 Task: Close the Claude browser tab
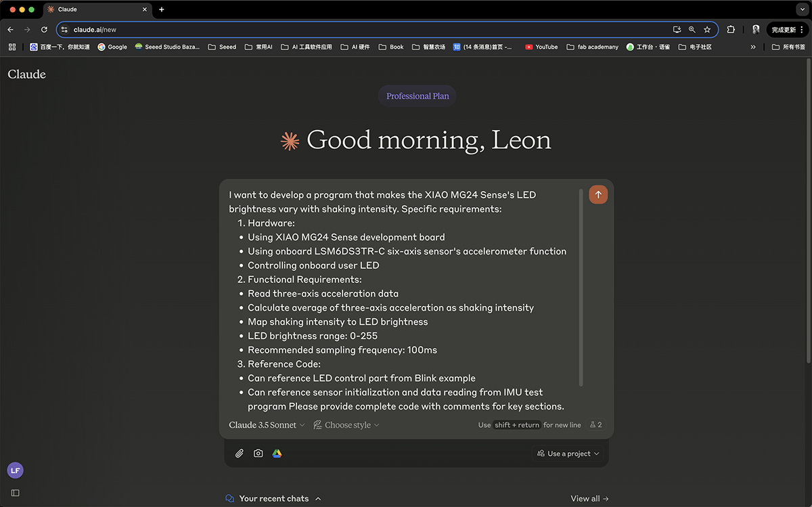coord(144,9)
